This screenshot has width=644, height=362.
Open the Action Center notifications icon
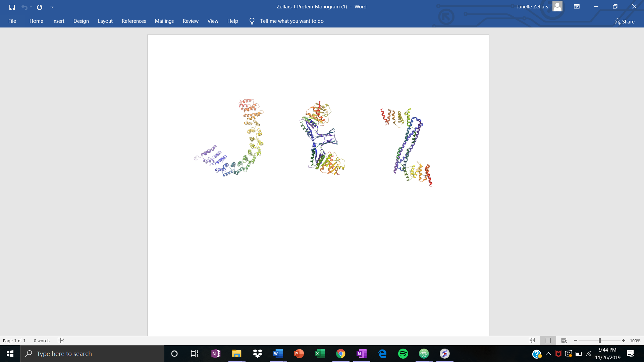pyautogui.click(x=630, y=354)
